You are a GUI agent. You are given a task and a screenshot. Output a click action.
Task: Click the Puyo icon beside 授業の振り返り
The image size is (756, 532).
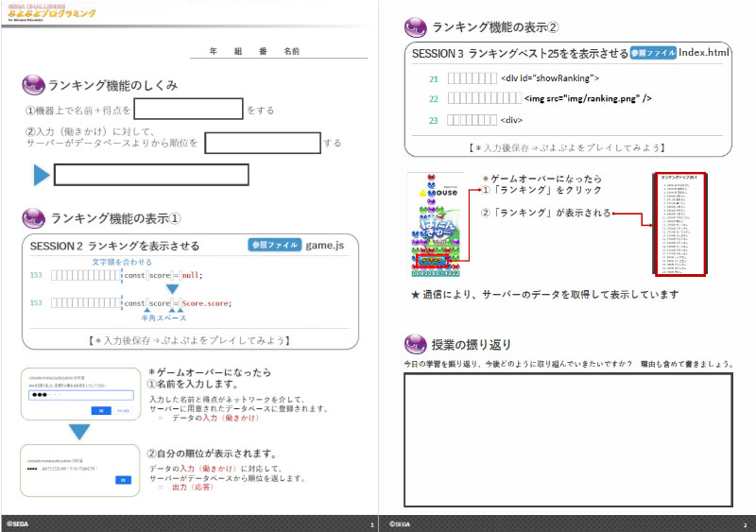coord(415,344)
